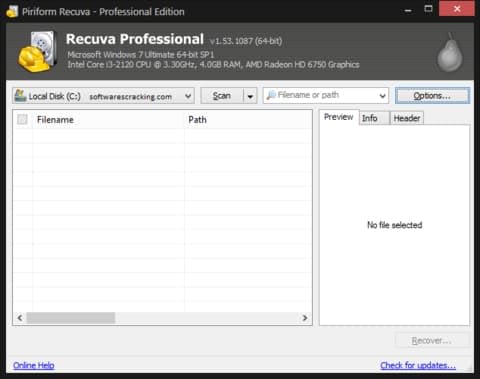
Task: Click the search magnifier icon in filter box
Action: click(x=271, y=95)
